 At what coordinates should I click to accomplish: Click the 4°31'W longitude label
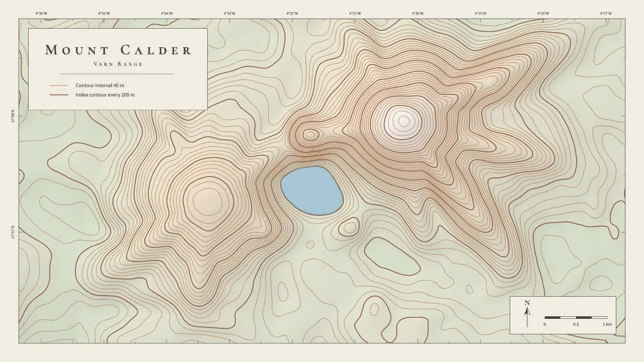click(355, 14)
